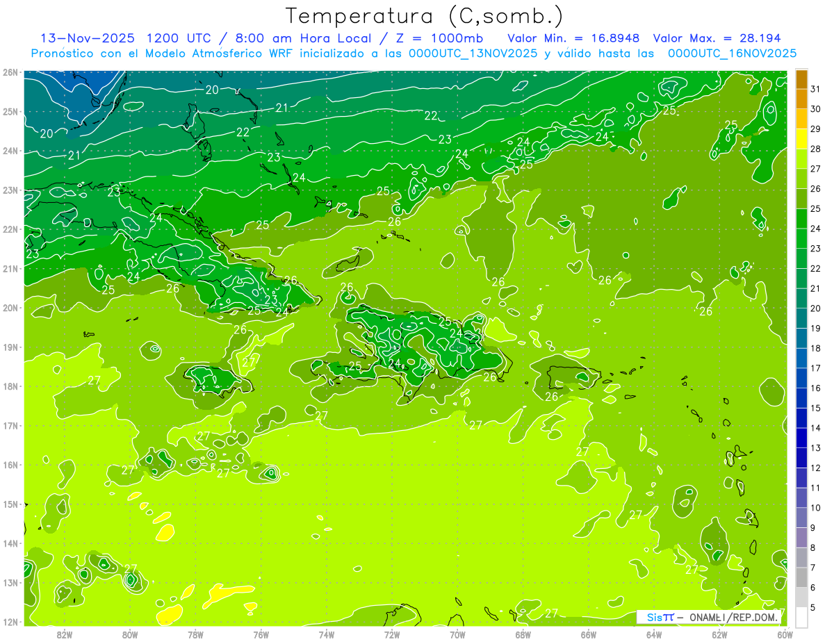Click the '25N' latitude axis label
The width and height of the screenshot is (834, 644).
pyautogui.click(x=10, y=112)
